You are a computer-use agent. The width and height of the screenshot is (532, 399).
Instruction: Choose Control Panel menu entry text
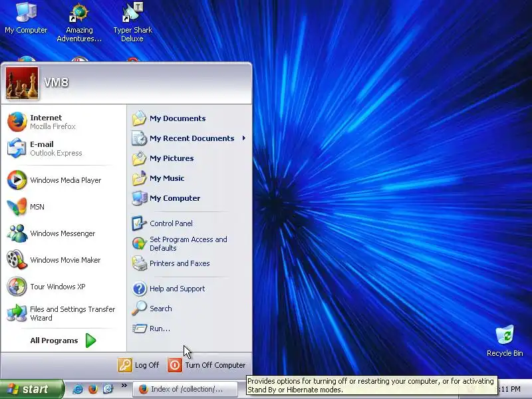(171, 223)
